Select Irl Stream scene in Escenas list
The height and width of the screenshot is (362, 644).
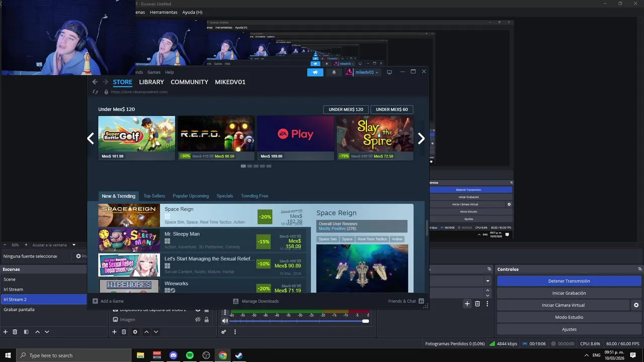[43, 289]
